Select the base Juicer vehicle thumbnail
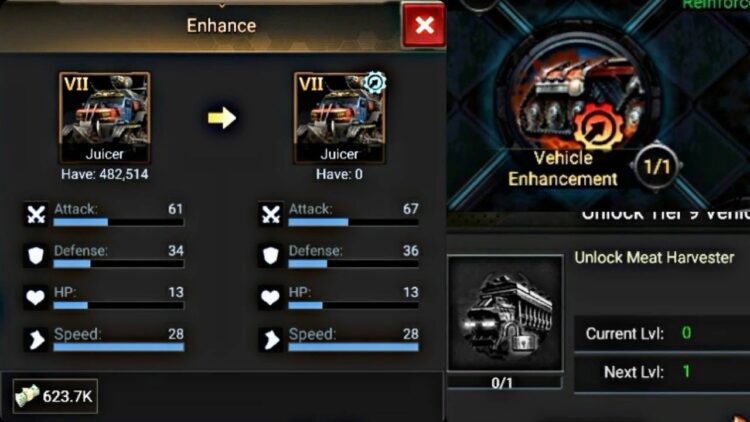The image size is (750, 422). tap(105, 118)
